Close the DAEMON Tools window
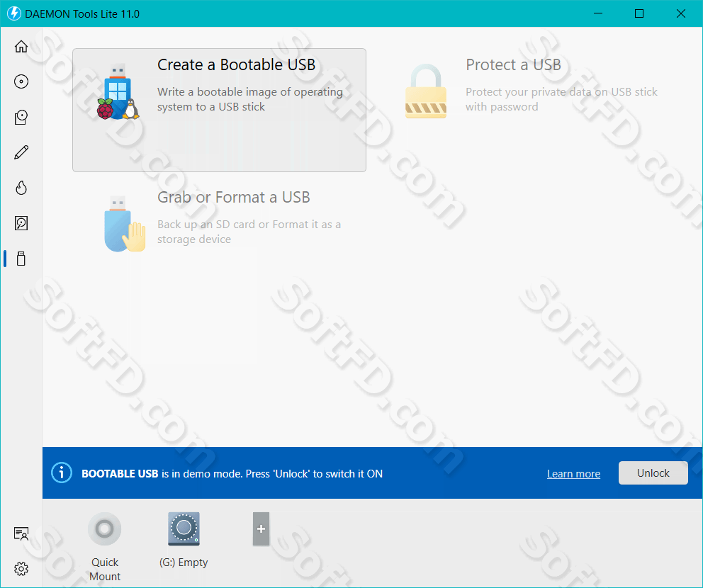This screenshot has width=703, height=588. point(680,13)
